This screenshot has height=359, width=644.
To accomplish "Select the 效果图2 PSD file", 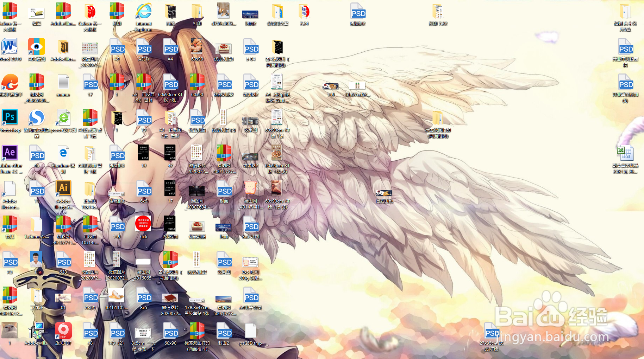I will [251, 85].
